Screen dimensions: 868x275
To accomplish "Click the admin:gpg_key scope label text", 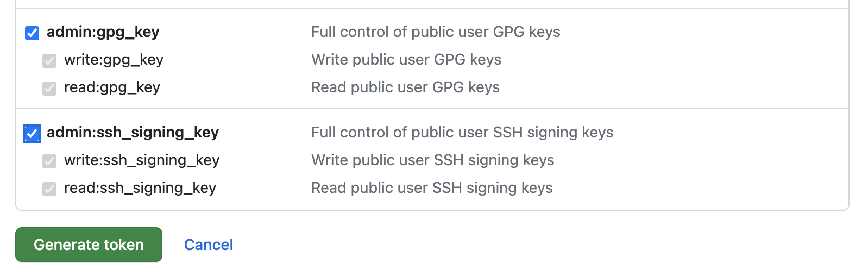I will (x=103, y=32).
